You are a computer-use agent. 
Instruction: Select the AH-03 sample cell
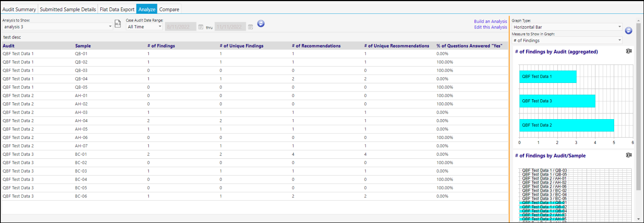[x=81, y=112]
